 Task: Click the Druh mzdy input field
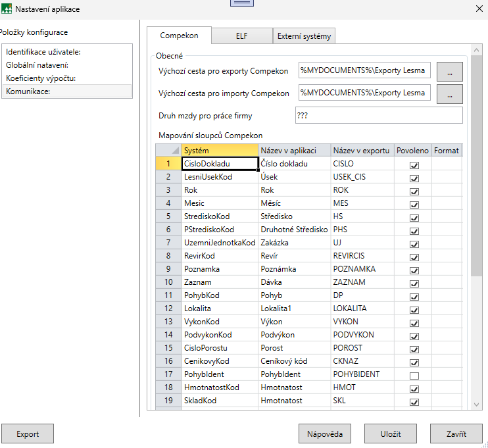(x=379, y=116)
